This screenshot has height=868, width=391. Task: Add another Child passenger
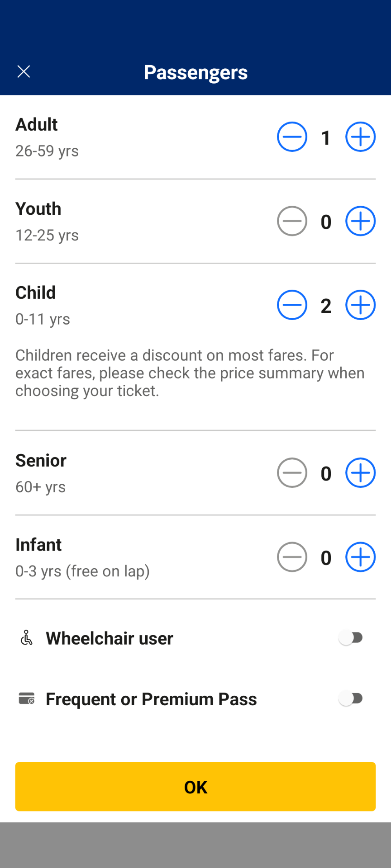[x=360, y=305]
